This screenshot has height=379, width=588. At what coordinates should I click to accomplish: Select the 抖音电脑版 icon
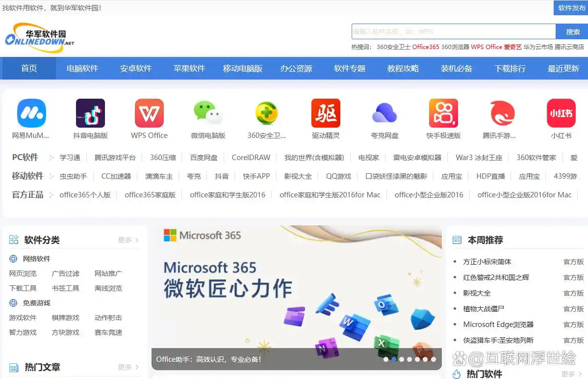pos(90,114)
